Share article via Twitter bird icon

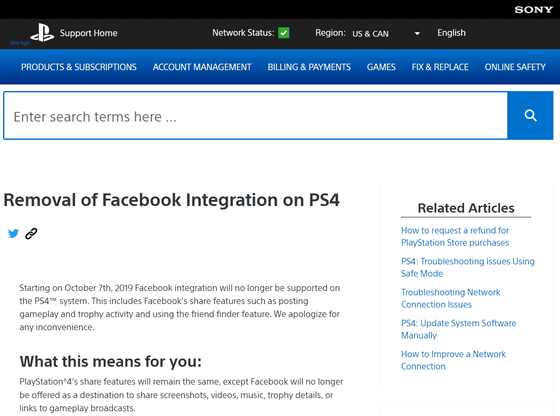pyautogui.click(x=13, y=234)
